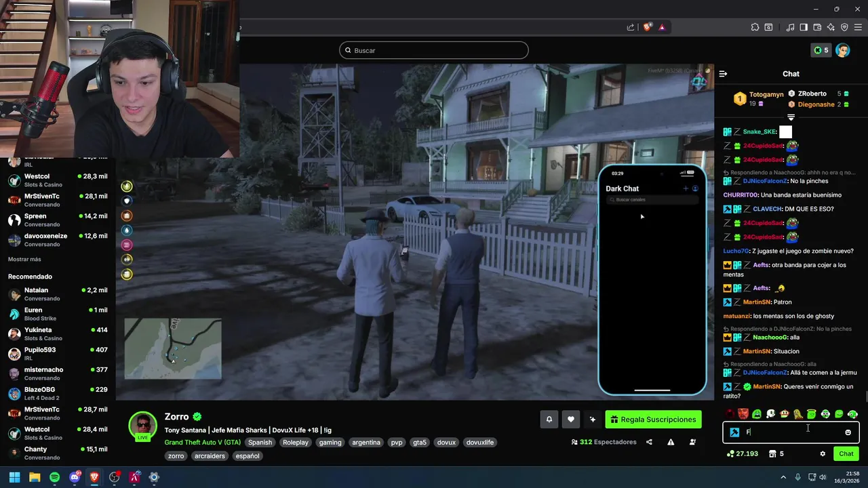The height and width of the screenshot is (488, 868).
Task: Toggle the browser sidebar panel icon
Action: point(804,27)
